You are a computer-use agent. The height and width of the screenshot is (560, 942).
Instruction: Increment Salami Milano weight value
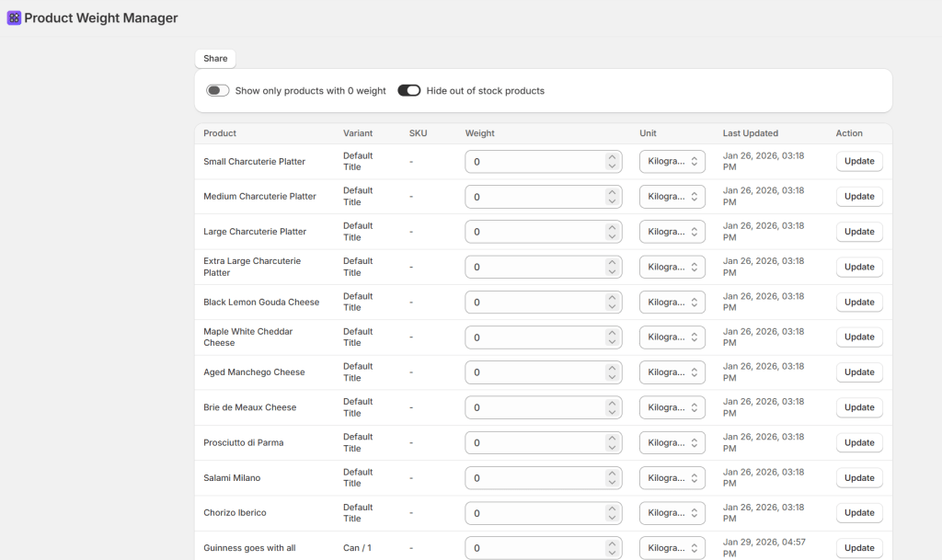[612, 474]
